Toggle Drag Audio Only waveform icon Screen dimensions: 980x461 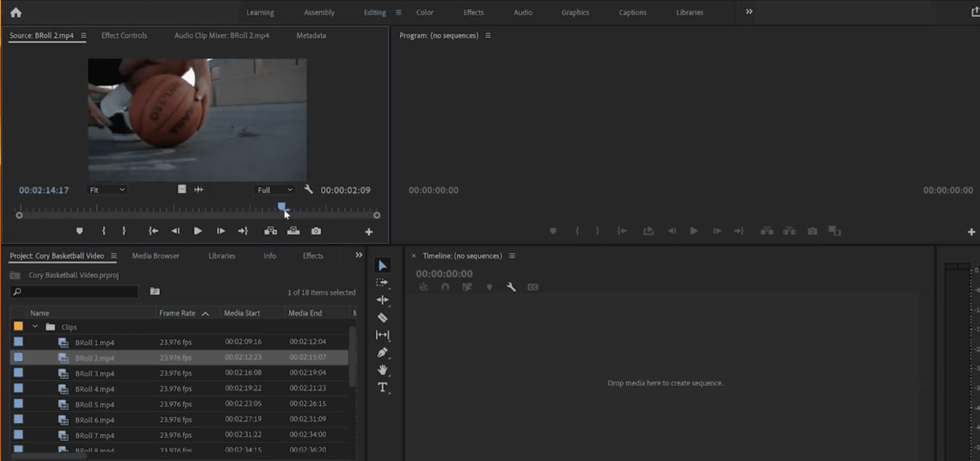pos(199,190)
